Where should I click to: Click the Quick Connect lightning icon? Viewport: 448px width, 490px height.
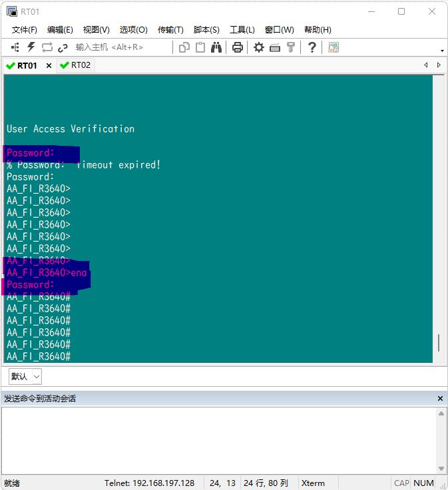pos(31,47)
